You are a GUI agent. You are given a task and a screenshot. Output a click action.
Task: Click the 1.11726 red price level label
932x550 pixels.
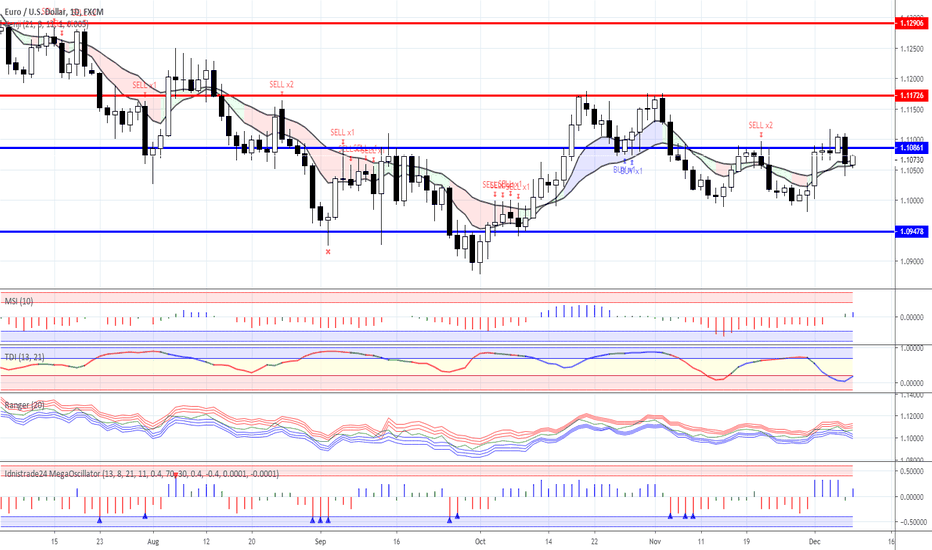910,96
